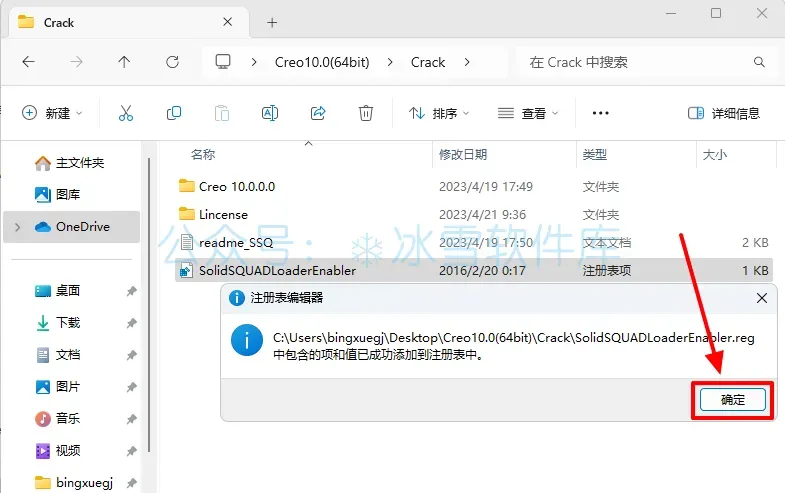Close the 注册表编辑器 dialog with X
The width and height of the screenshot is (785, 493).
point(761,298)
